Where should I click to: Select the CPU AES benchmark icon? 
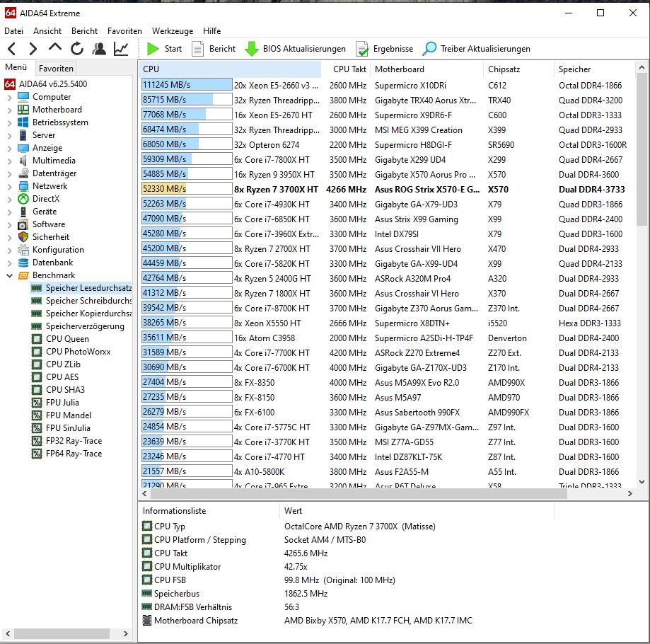37,377
